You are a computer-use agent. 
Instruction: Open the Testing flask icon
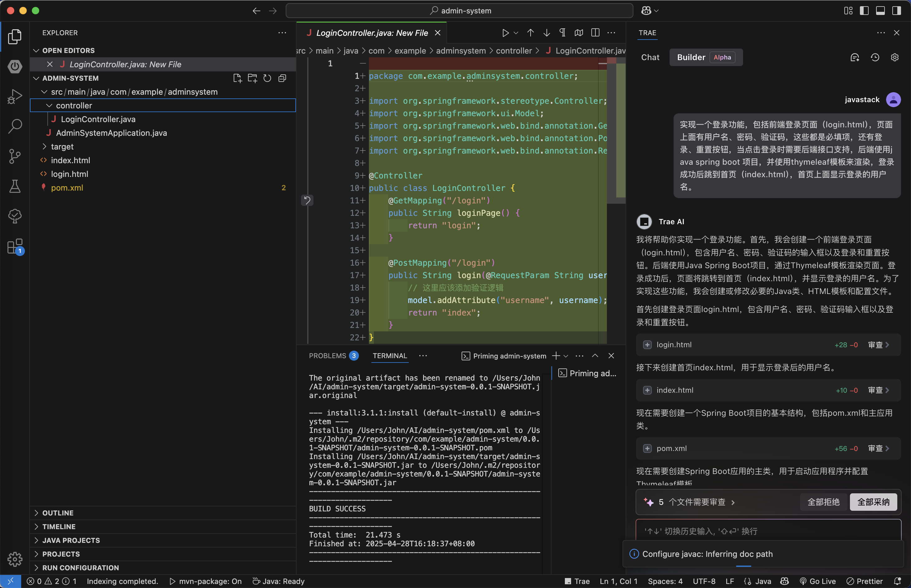[x=15, y=186]
